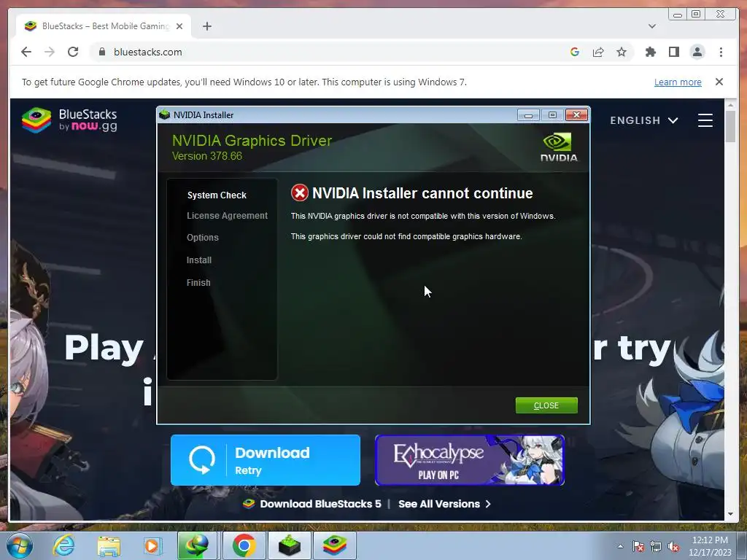Click the CLOSE button in NVIDIA Installer
This screenshot has height=560, width=747.
pos(546,405)
